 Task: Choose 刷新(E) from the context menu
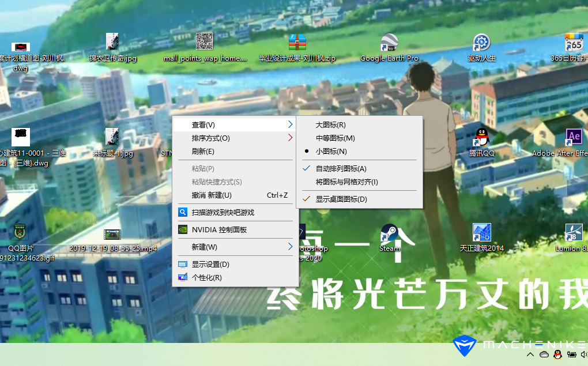pyautogui.click(x=235, y=151)
